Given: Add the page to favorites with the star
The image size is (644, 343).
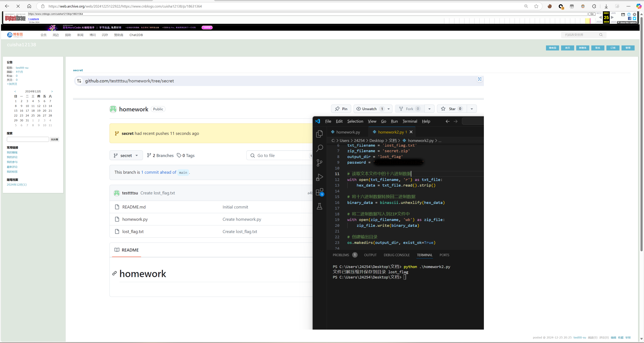Looking at the screenshot, I should click(536, 6).
